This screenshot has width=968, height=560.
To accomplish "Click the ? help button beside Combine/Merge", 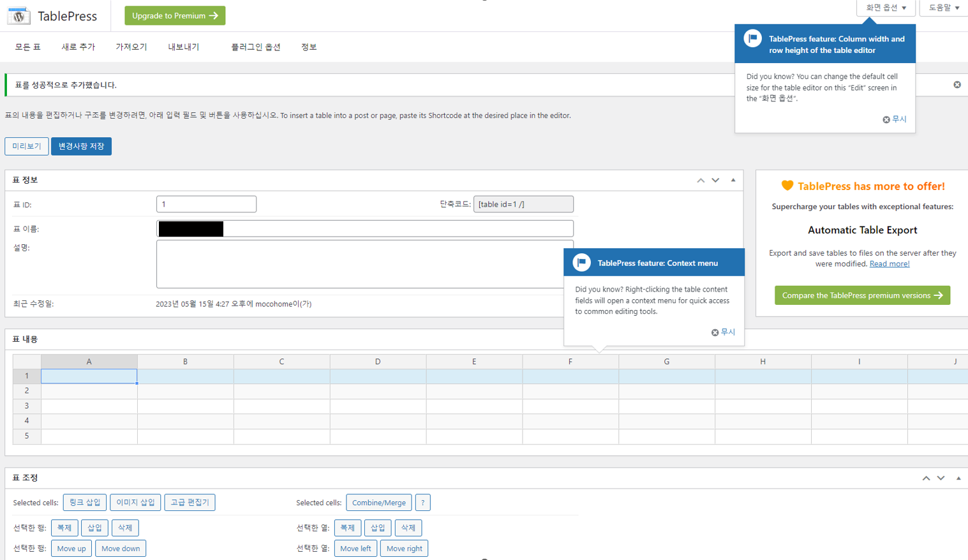I will point(422,503).
